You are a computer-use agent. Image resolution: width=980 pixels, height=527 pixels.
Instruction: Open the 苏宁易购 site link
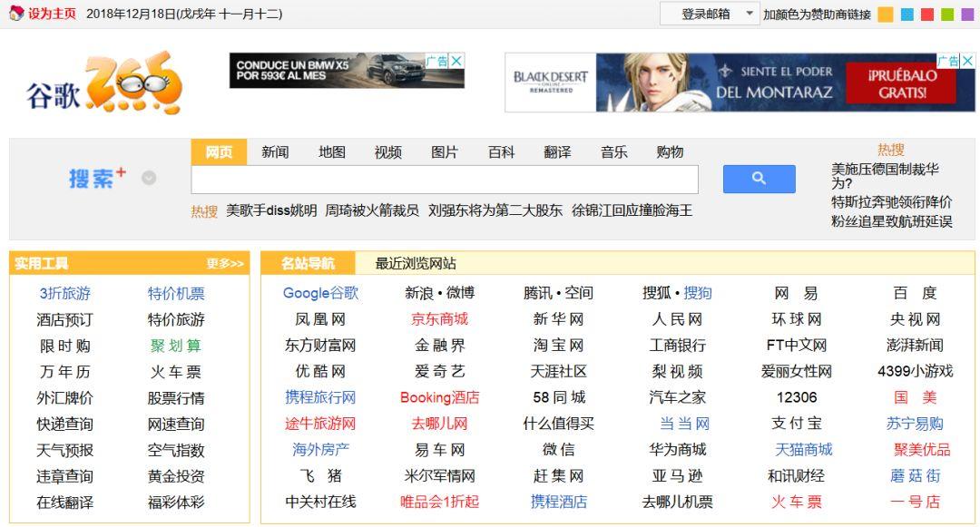click(915, 424)
